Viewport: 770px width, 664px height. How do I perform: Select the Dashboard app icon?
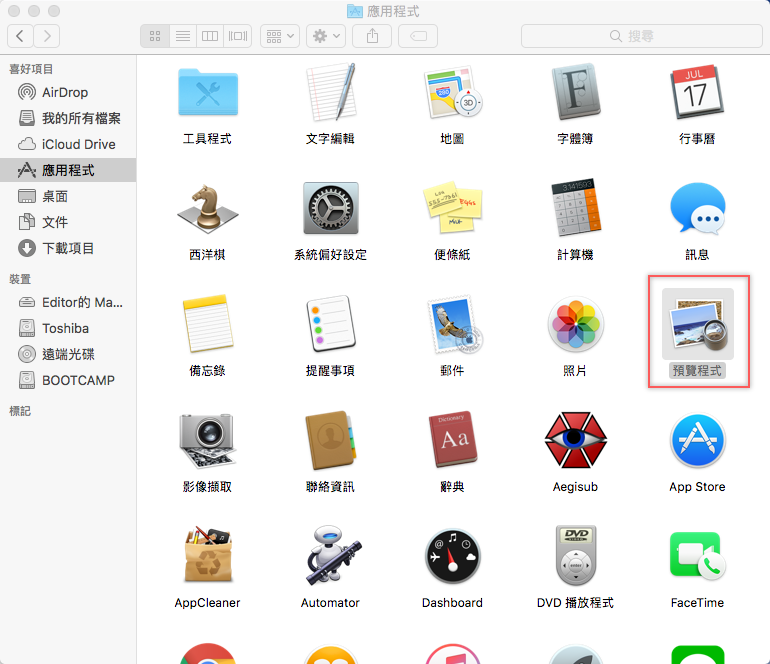[x=453, y=556]
